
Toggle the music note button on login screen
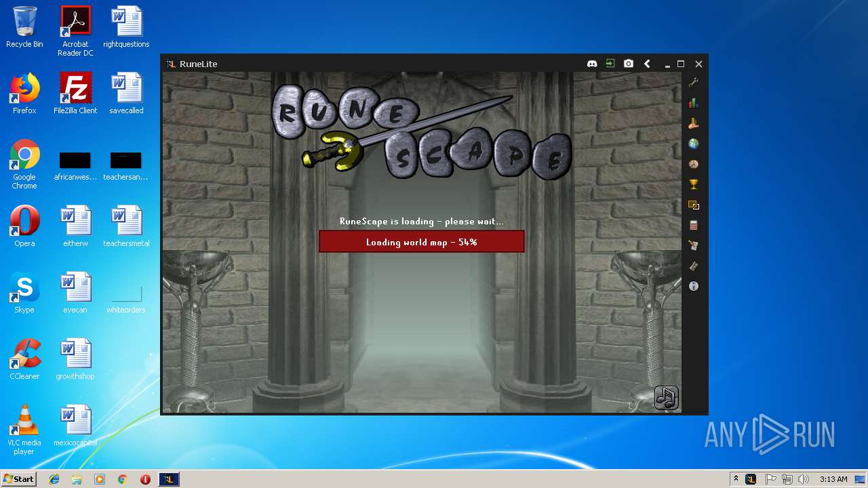click(x=667, y=398)
